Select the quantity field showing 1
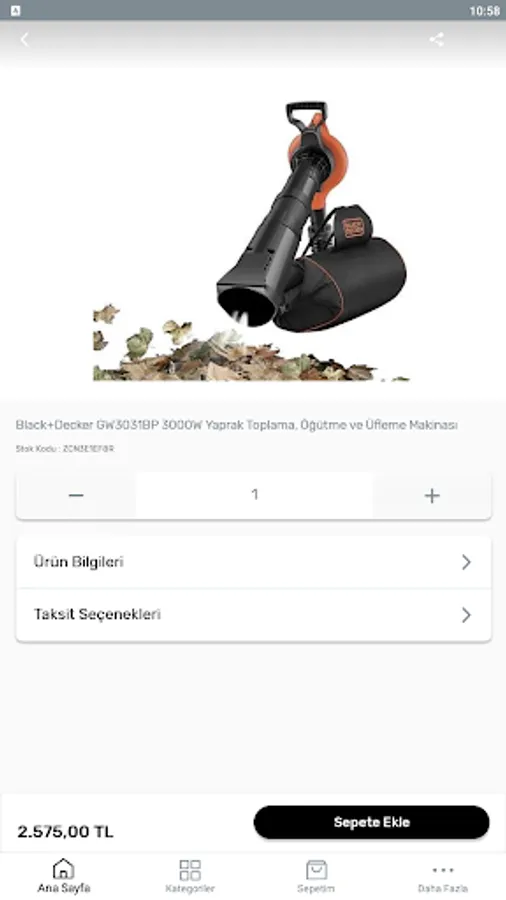Image resolution: width=506 pixels, height=900 pixels. coord(255,495)
